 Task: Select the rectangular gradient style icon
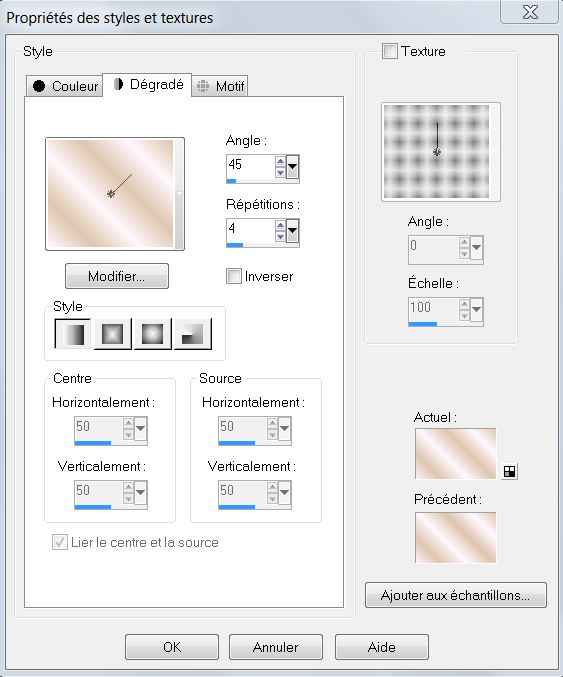[112, 334]
